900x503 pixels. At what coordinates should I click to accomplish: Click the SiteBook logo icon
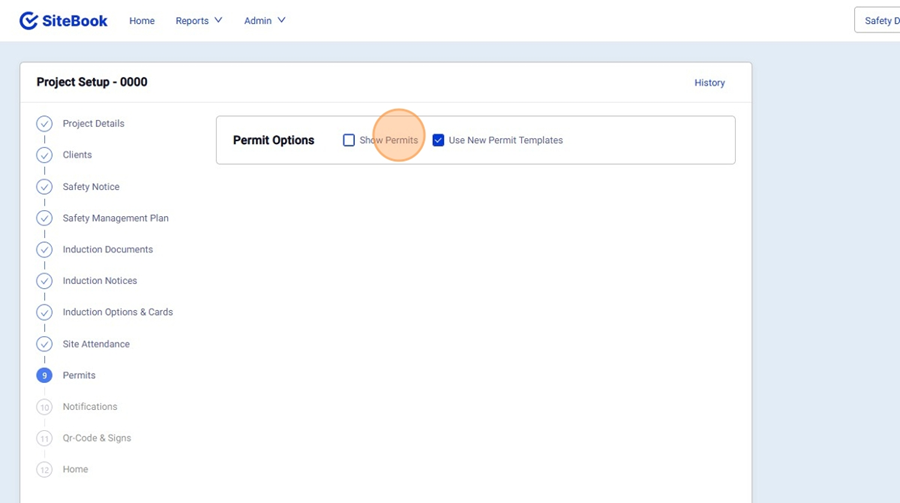(x=29, y=21)
